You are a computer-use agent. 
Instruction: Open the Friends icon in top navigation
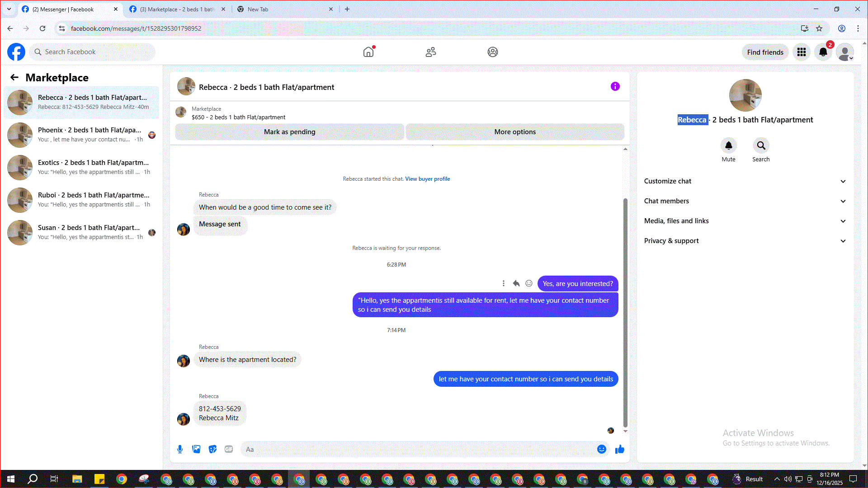tap(431, 52)
